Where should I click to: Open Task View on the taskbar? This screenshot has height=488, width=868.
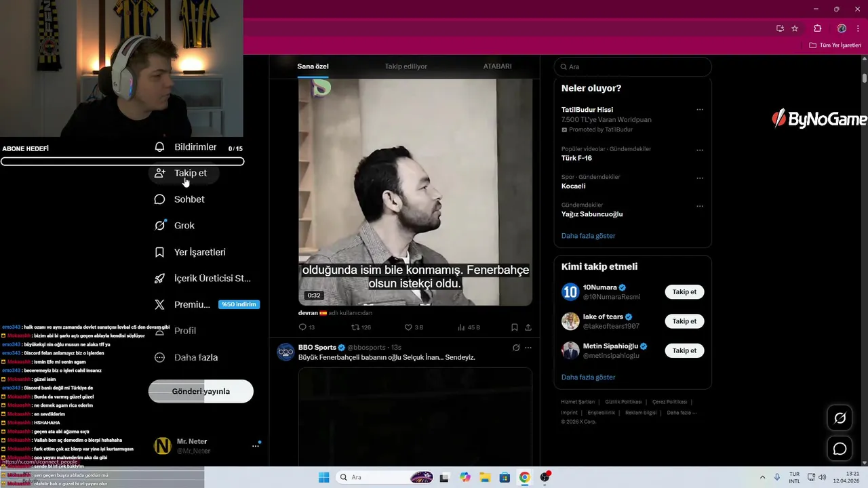pyautogui.click(x=444, y=477)
